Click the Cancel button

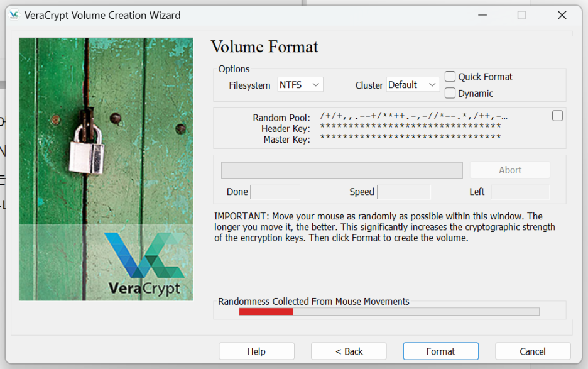pos(533,351)
